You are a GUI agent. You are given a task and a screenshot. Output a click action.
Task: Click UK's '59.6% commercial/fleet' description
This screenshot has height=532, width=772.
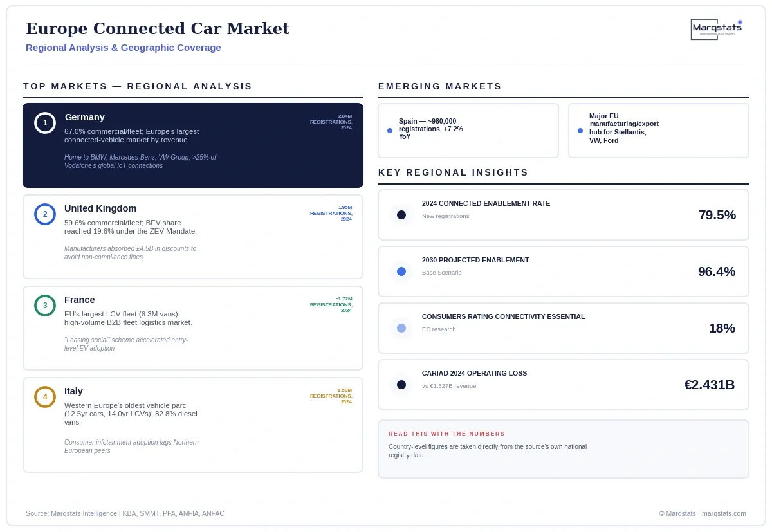pyautogui.click(x=131, y=227)
